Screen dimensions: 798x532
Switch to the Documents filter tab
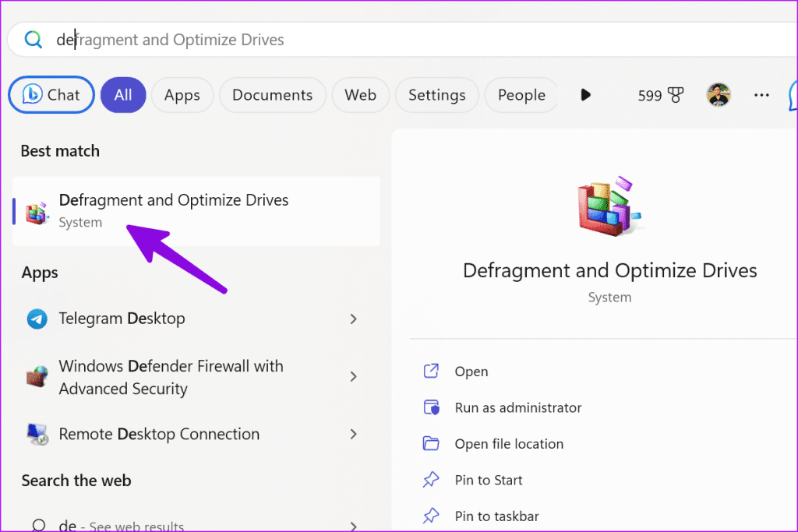pyautogui.click(x=272, y=94)
